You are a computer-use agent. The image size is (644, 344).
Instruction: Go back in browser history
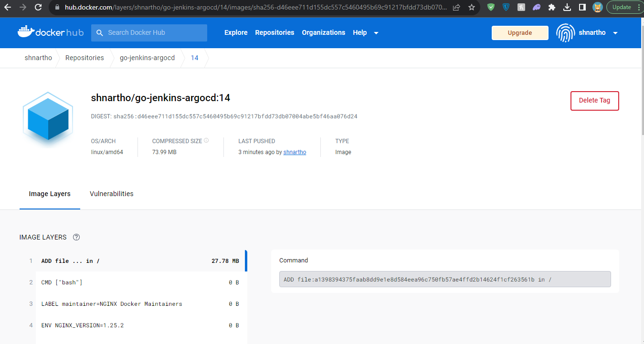pos(8,7)
